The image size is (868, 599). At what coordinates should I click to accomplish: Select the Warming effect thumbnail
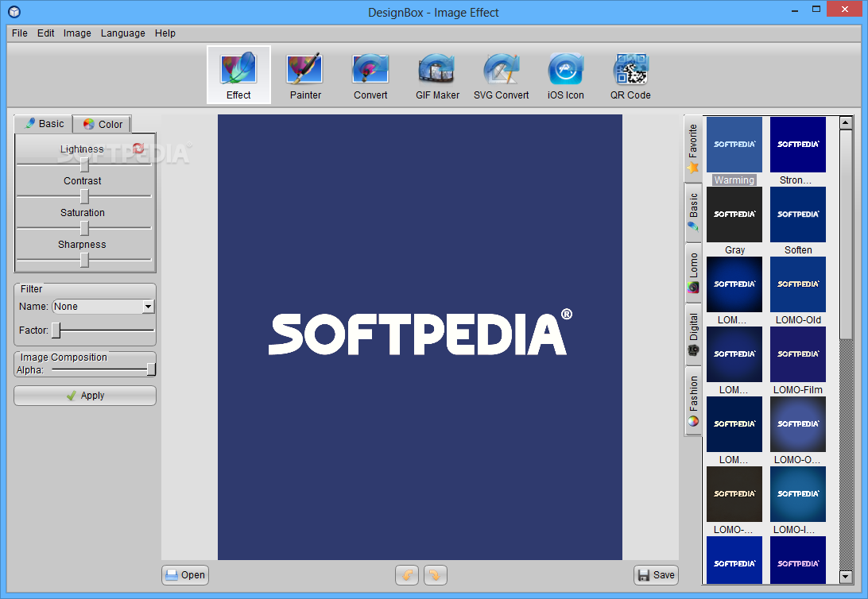pyautogui.click(x=734, y=145)
